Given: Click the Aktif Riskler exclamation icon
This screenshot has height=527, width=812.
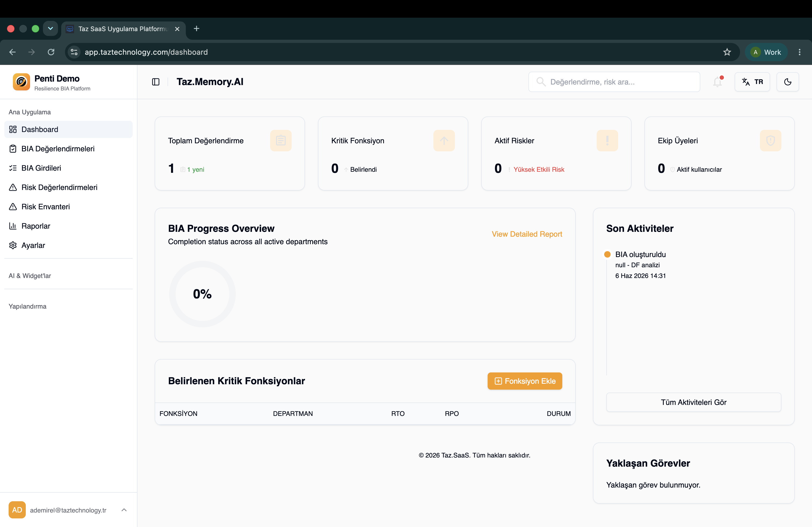Looking at the screenshot, I should (607, 140).
